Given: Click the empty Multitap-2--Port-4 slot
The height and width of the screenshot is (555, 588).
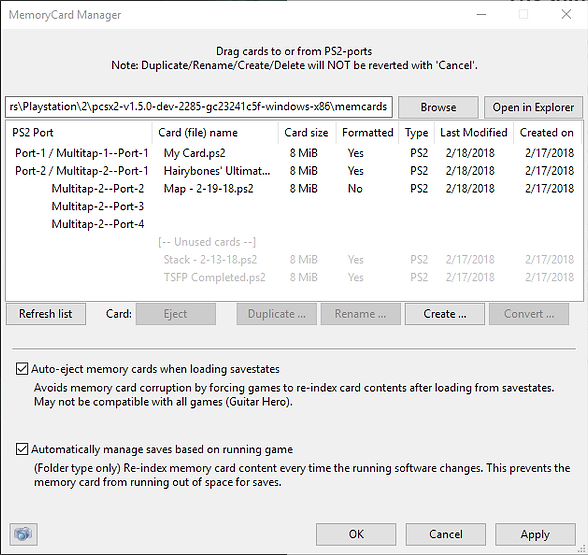Looking at the screenshot, I should (x=98, y=224).
